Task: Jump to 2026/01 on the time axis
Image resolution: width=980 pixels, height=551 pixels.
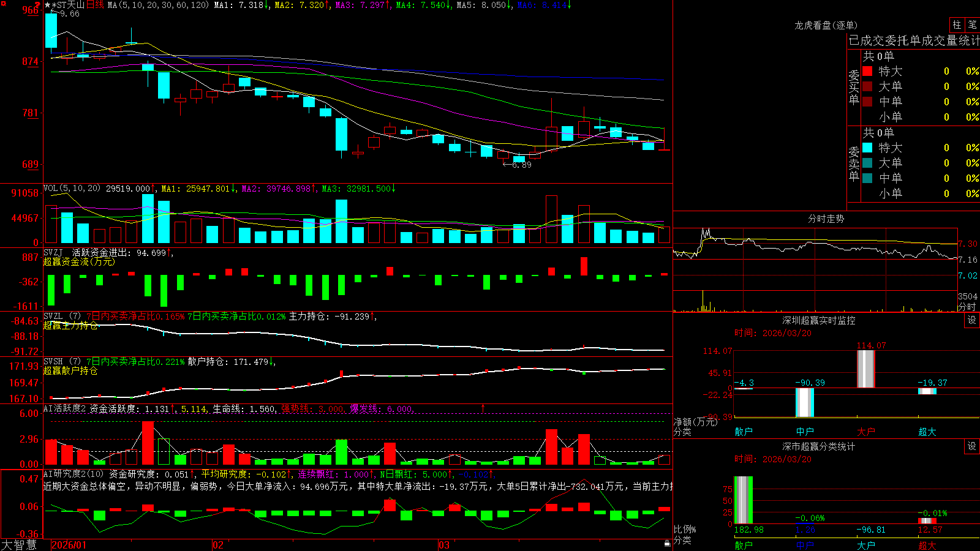Action: pos(69,545)
